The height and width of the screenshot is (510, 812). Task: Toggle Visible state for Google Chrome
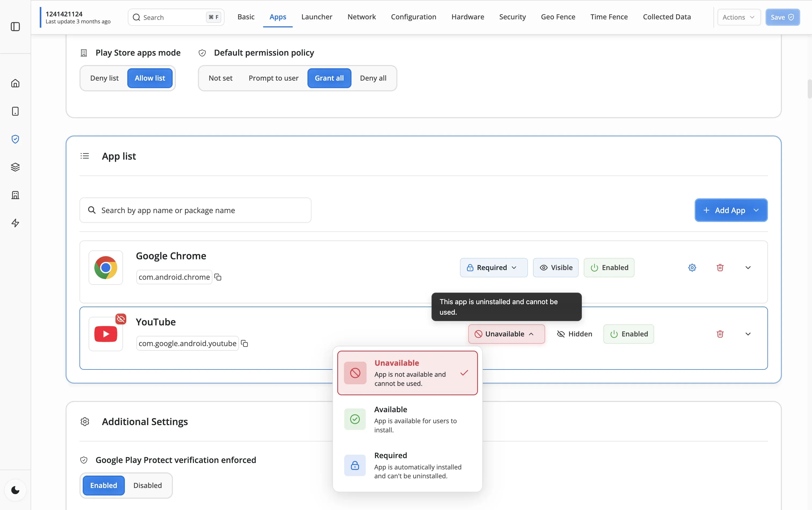[x=556, y=268]
